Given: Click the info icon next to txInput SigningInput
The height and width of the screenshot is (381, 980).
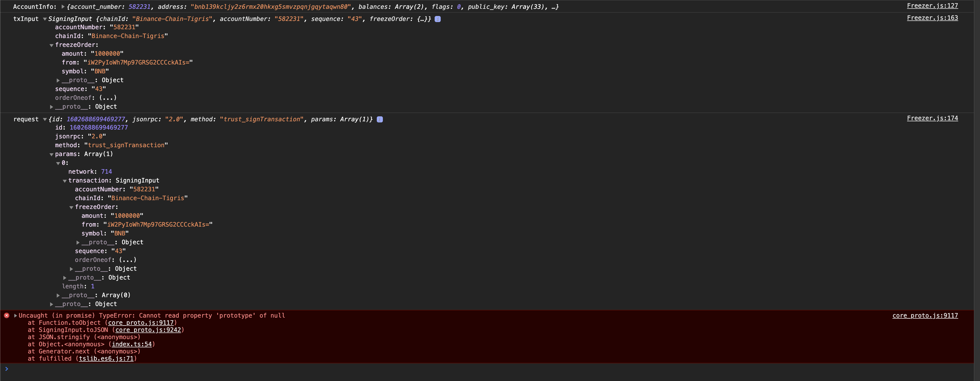Looking at the screenshot, I should (437, 19).
